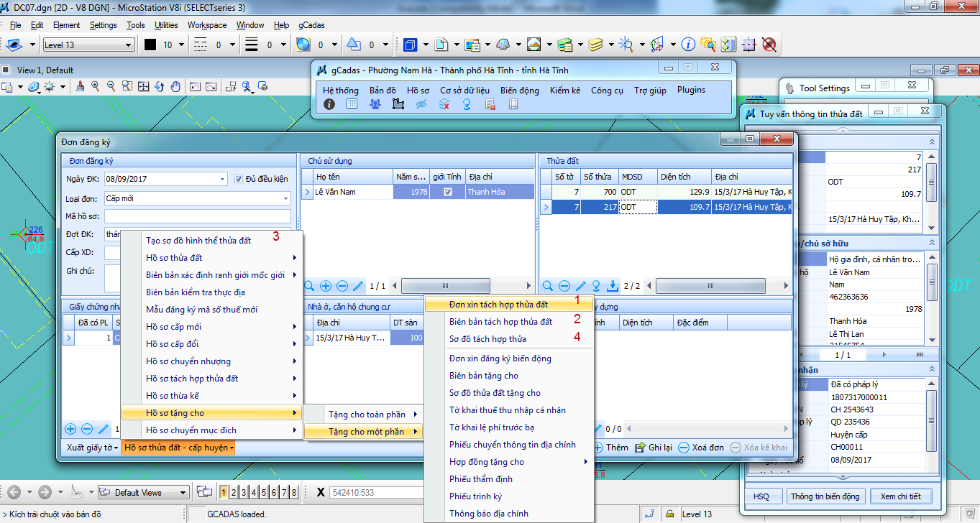Click the pan view hand icon
This screenshot has height=523, width=980.
click(175, 87)
